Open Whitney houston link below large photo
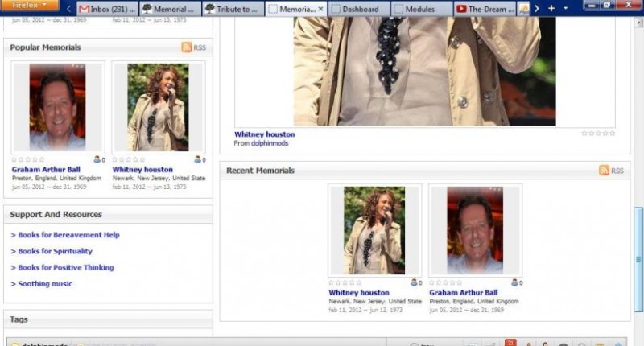 coord(265,134)
